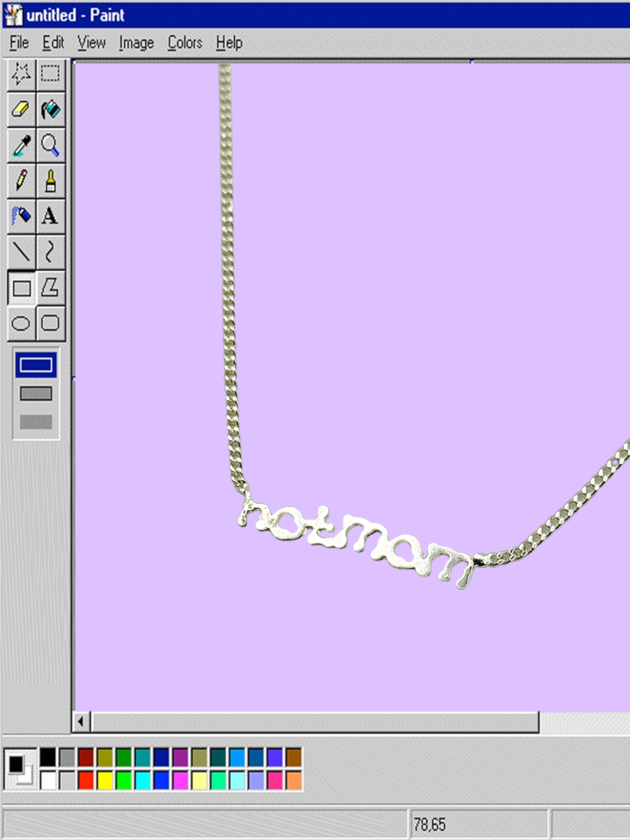Choose the straight Line tool
630x840 pixels.
(21, 252)
